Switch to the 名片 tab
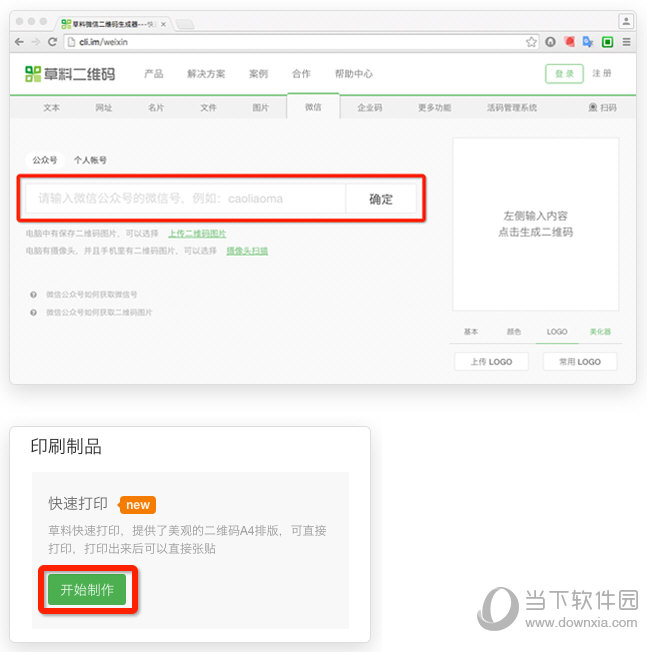The image size is (662, 652). 156,108
